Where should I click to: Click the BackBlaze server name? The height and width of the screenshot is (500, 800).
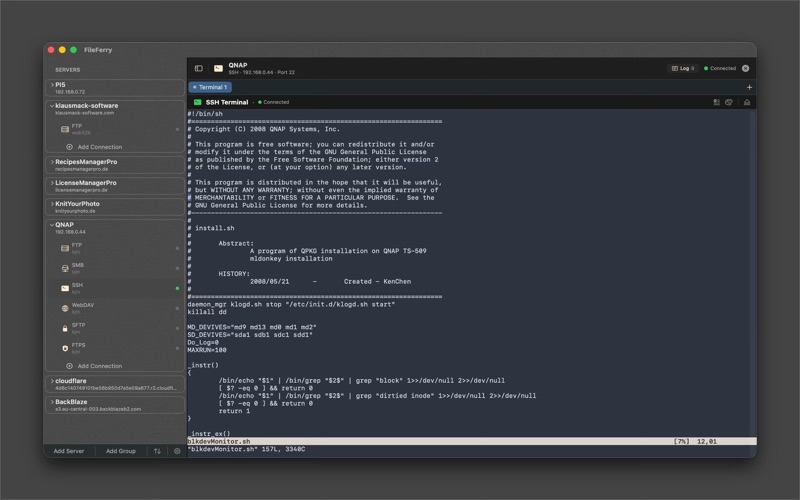tap(71, 402)
